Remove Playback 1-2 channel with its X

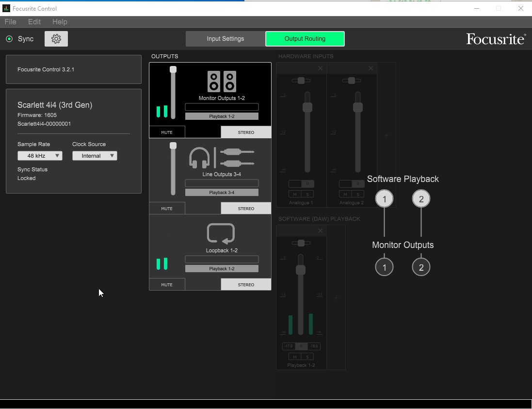tap(320, 231)
